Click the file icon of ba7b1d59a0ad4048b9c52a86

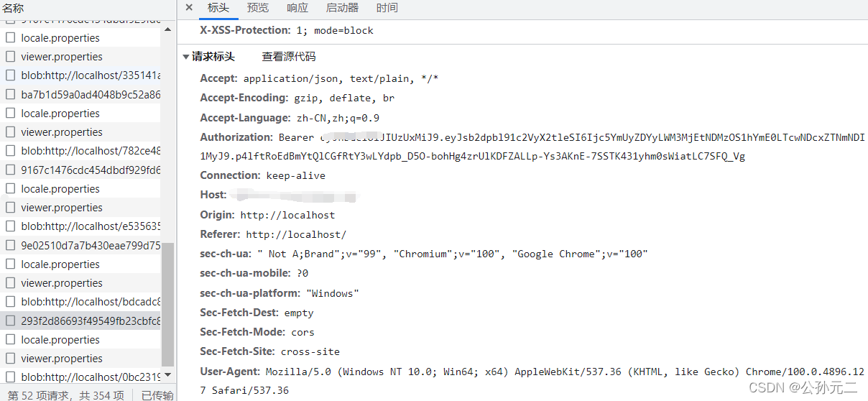pyautogui.click(x=11, y=94)
